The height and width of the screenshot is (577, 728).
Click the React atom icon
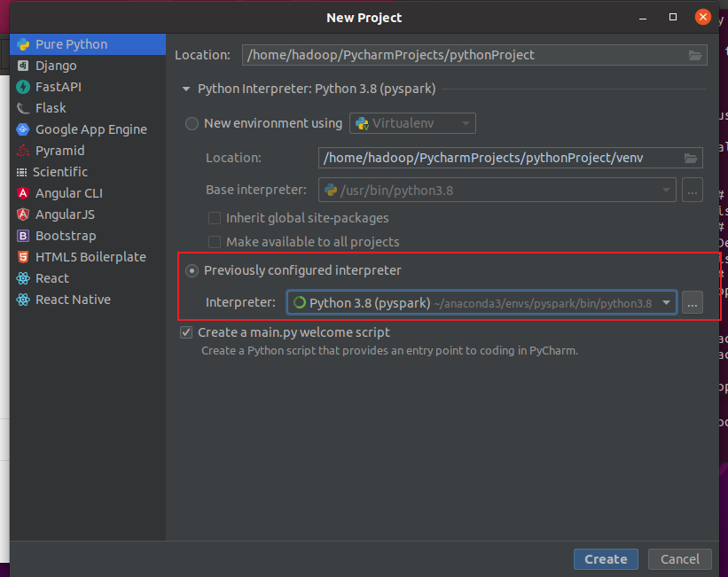point(23,278)
